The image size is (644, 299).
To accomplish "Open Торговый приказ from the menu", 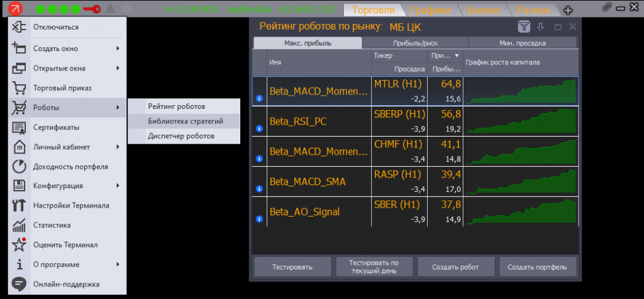I will [x=61, y=87].
